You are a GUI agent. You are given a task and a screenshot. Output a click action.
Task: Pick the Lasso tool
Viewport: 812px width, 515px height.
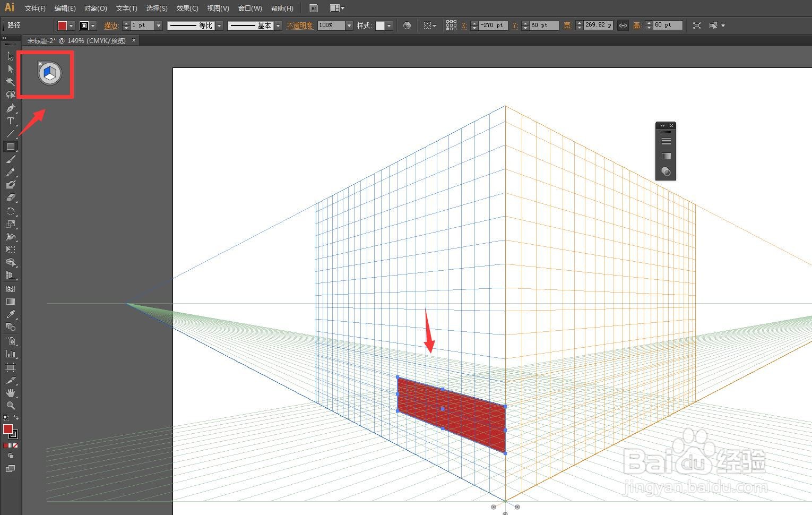[x=10, y=95]
